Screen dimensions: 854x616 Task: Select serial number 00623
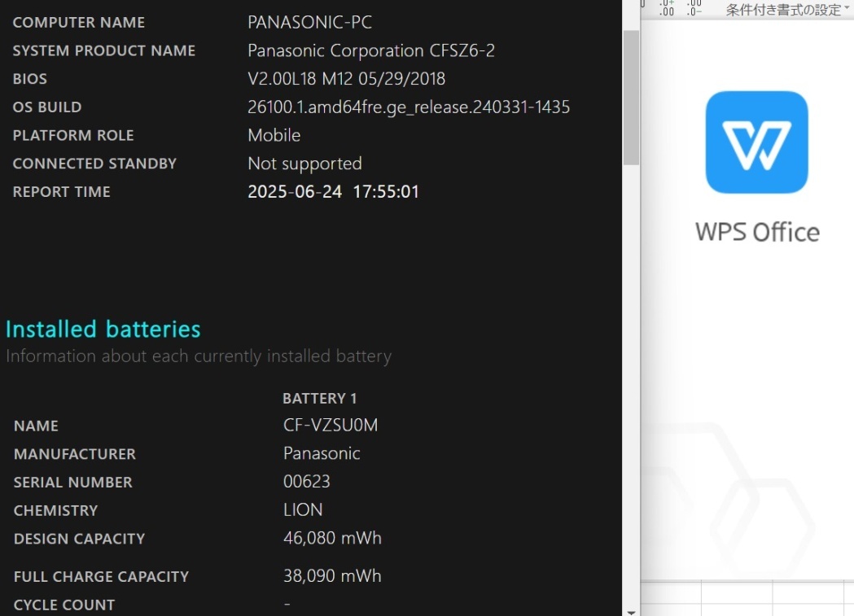pyautogui.click(x=307, y=482)
